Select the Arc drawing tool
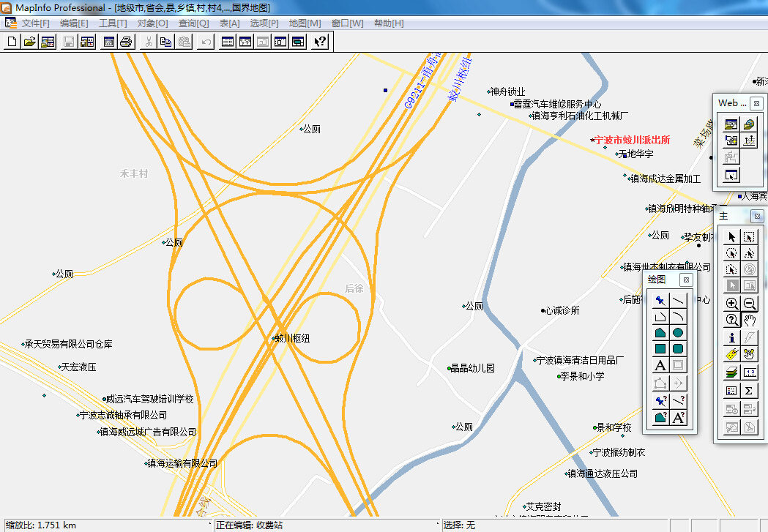The image size is (768, 532). click(678, 317)
